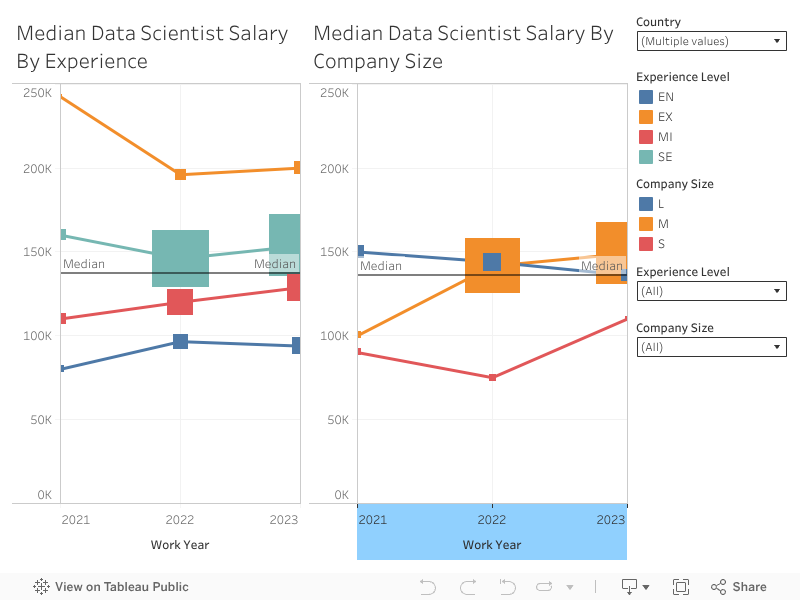Click the Revert view icon
The image size is (800, 600).
pos(507,587)
